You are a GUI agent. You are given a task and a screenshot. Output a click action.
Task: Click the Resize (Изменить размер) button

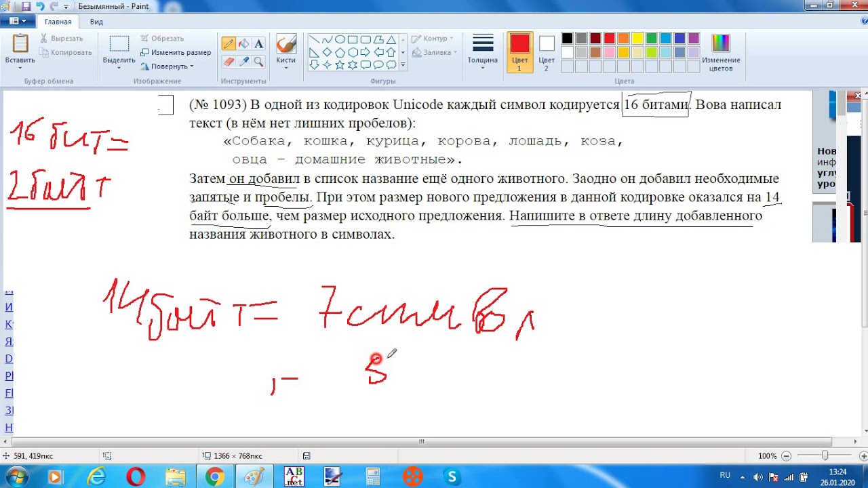[176, 52]
